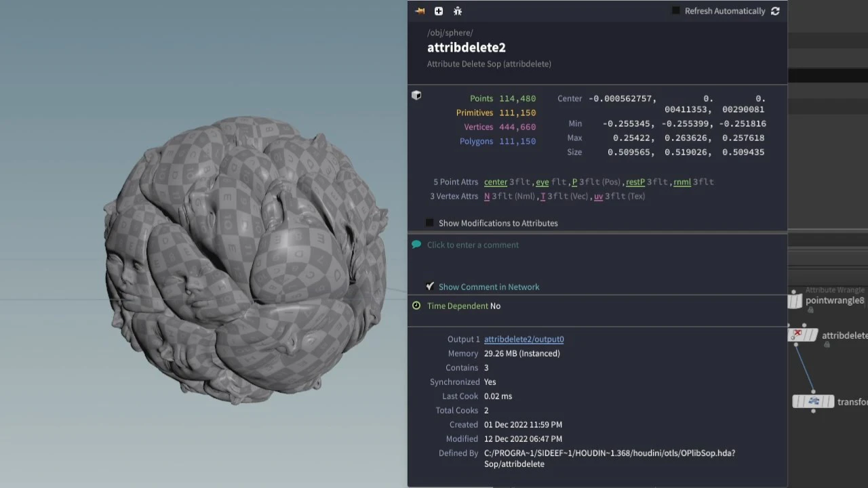The width and height of the screenshot is (868, 488).
Task: Click the rnml point attribute link
Action: 682,182
